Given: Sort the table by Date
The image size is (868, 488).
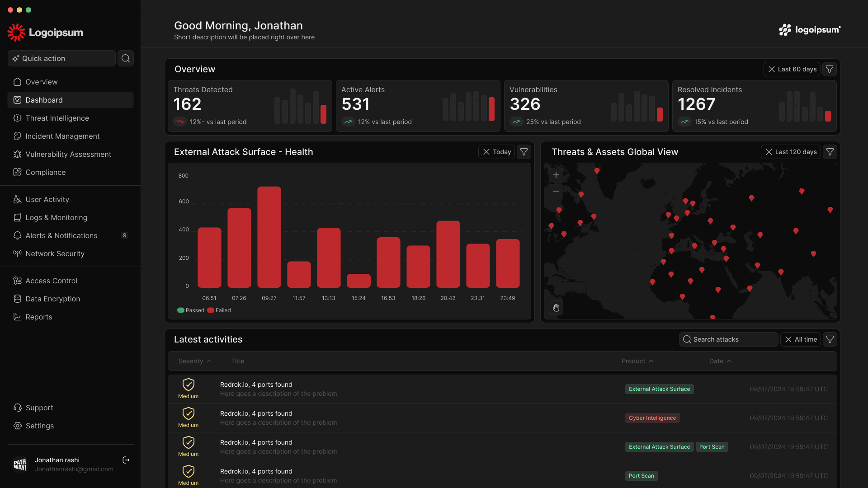Looking at the screenshot, I should point(721,361).
